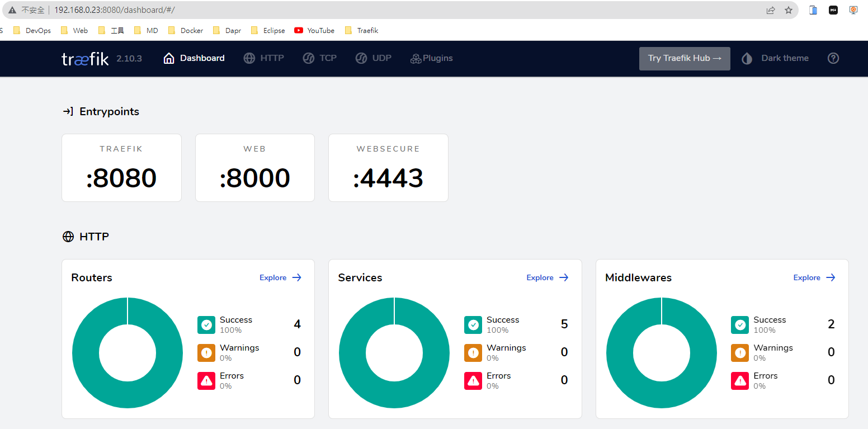Toggle the Dark theme switch
Screen dimensions: 868x429
click(775, 58)
